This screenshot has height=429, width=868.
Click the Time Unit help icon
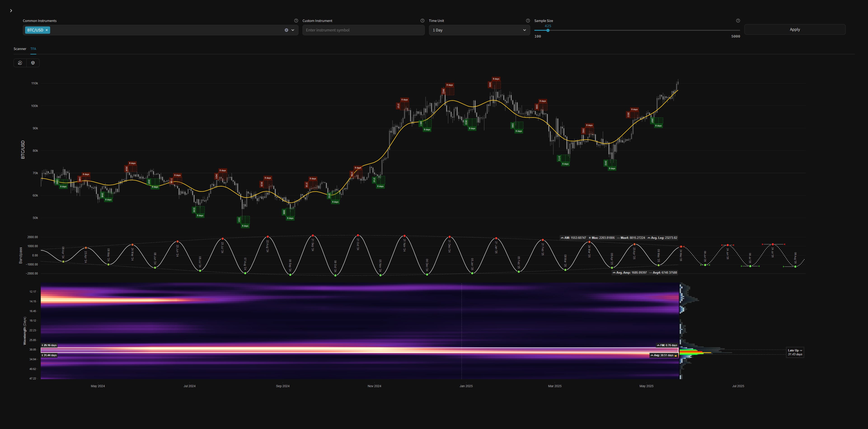pyautogui.click(x=528, y=21)
